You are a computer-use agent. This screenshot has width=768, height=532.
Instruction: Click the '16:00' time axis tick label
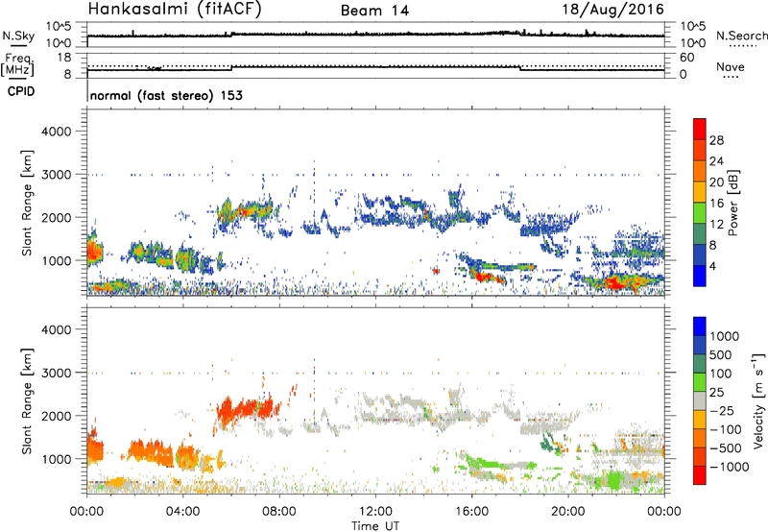click(x=471, y=511)
